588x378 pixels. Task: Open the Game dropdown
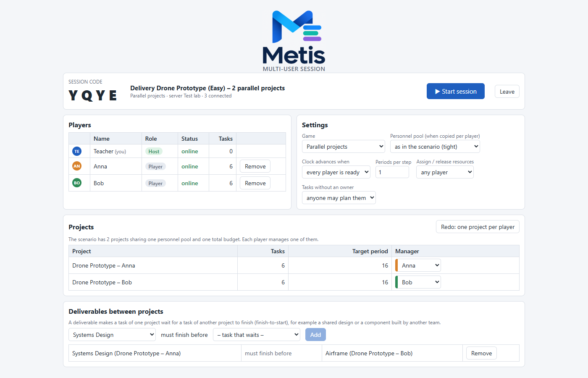[x=344, y=147]
